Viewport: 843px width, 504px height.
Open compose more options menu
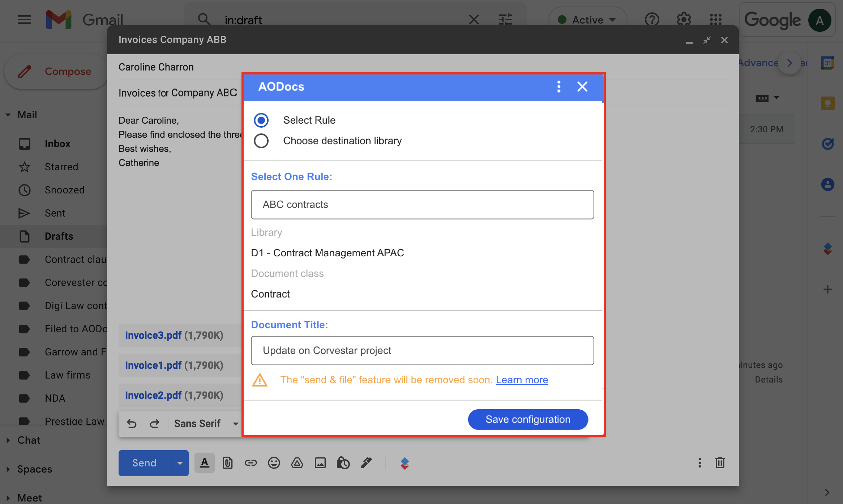tap(699, 463)
